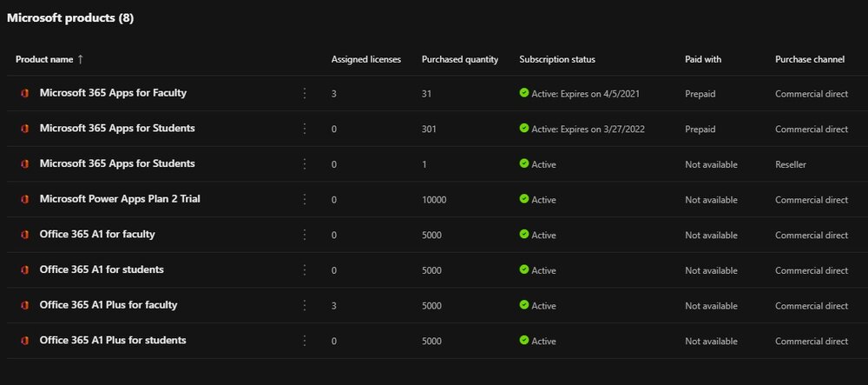Click Office icon beside Office 365 A1 for faculty

tap(24, 235)
